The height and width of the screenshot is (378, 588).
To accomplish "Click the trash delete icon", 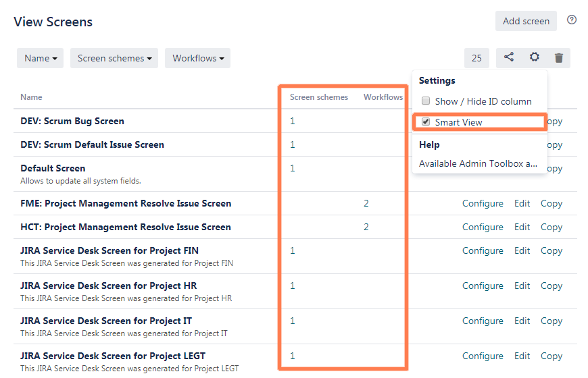I will point(559,58).
